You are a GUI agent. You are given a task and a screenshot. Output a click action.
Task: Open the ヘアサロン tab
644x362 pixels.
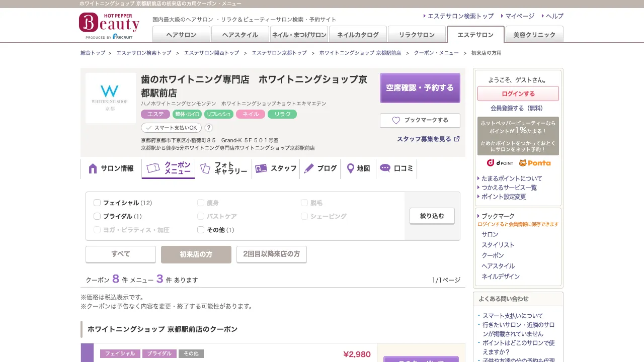point(181,34)
